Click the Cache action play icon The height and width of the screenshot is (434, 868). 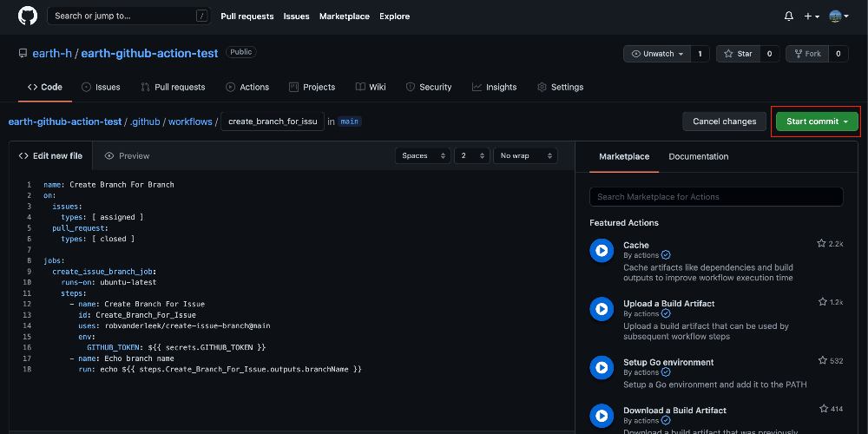(x=602, y=251)
